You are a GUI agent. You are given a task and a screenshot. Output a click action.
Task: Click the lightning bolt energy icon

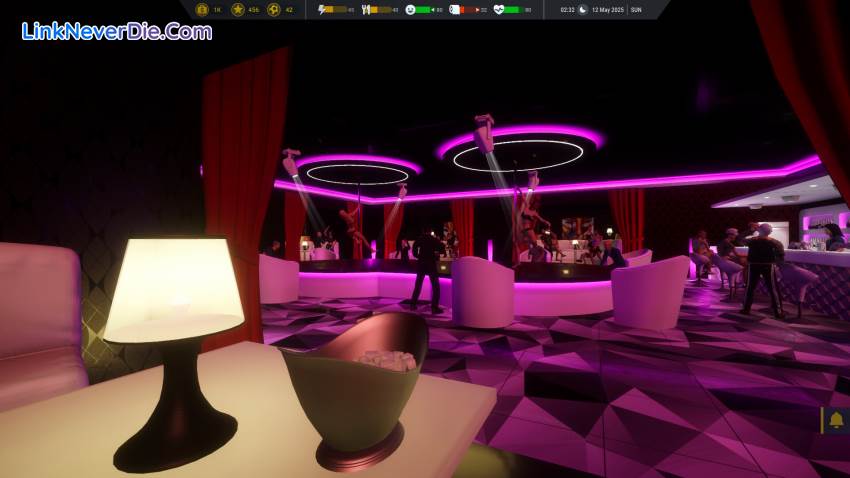(321, 9)
